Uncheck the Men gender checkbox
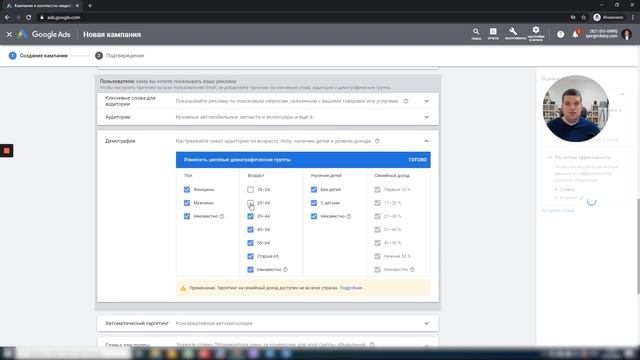 (187, 203)
